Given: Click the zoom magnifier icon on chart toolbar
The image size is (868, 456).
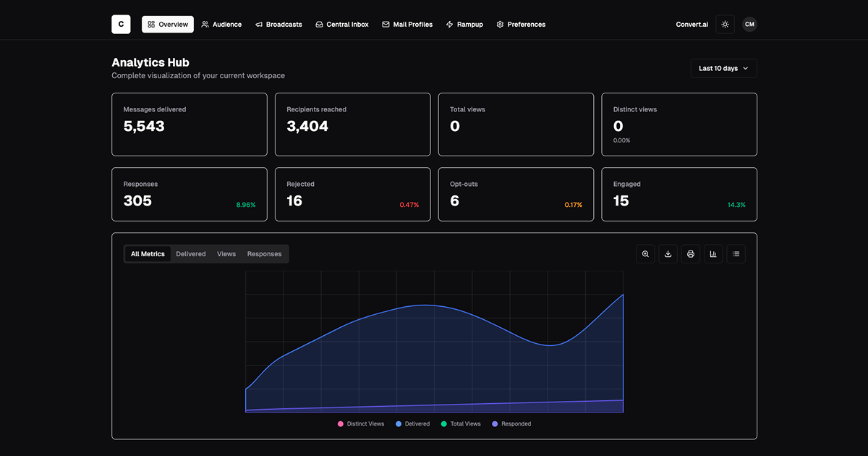Looking at the screenshot, I should (645, 254).
